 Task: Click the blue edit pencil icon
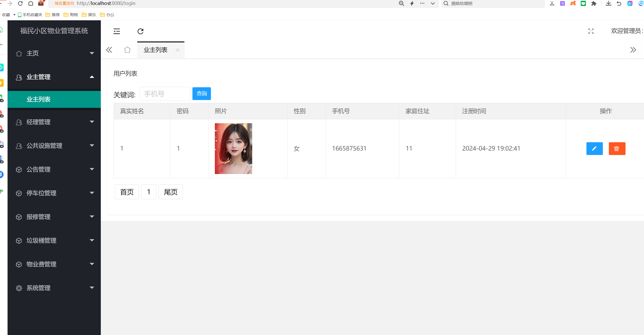pos(594,148)
